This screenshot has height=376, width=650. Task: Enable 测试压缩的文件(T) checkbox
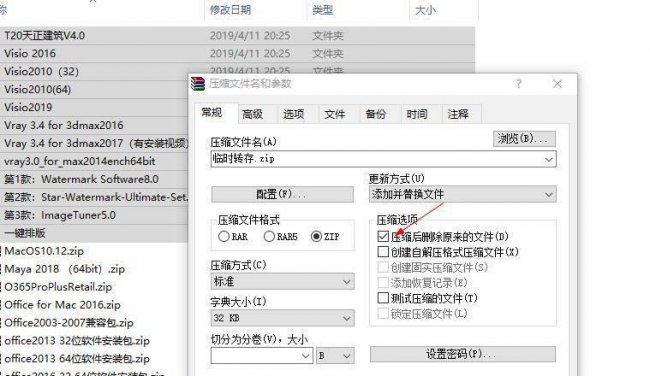383,298
